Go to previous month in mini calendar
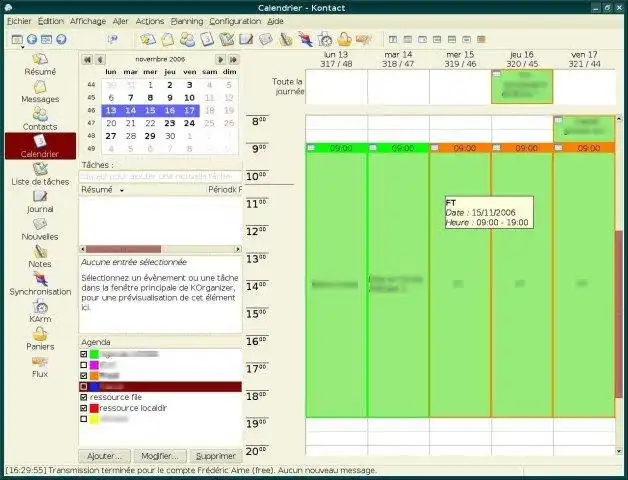This screenshot has height=480, width=628. tap(100, 60)
